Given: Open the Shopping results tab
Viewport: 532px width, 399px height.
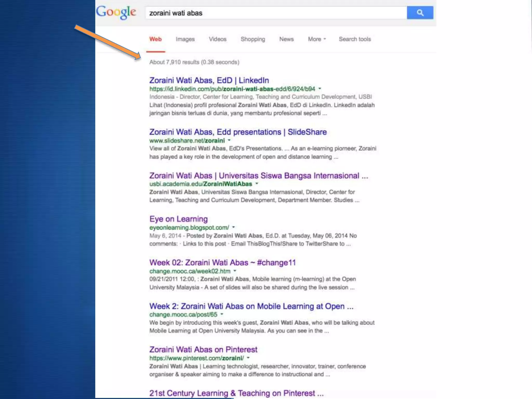Looking at the screenshot, I should (x=252, y=39).
